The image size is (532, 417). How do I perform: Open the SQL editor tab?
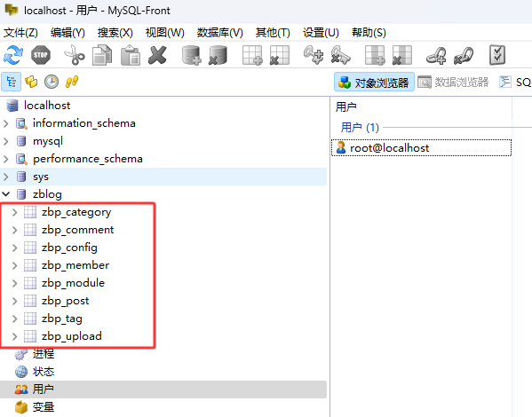(515, 82)
